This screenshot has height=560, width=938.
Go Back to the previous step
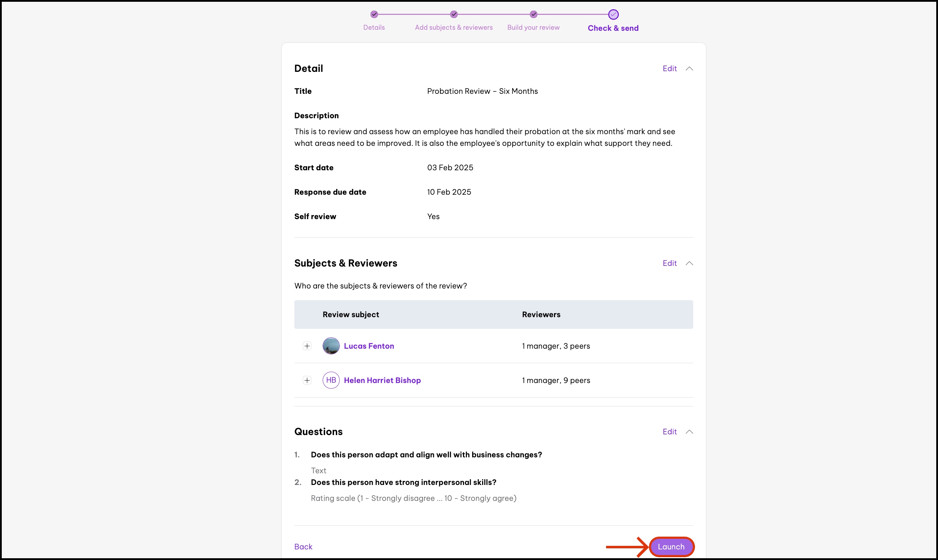tap(303, 547)
